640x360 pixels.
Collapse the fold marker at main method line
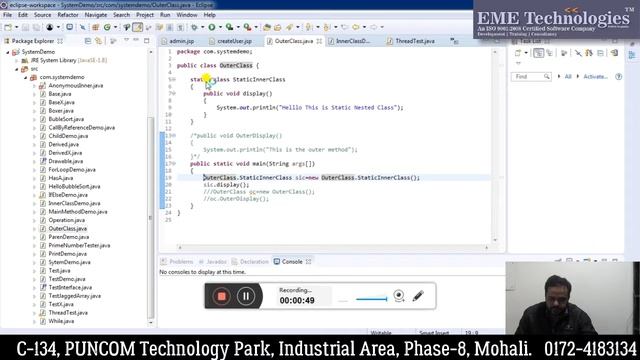(x=174, y=164)
